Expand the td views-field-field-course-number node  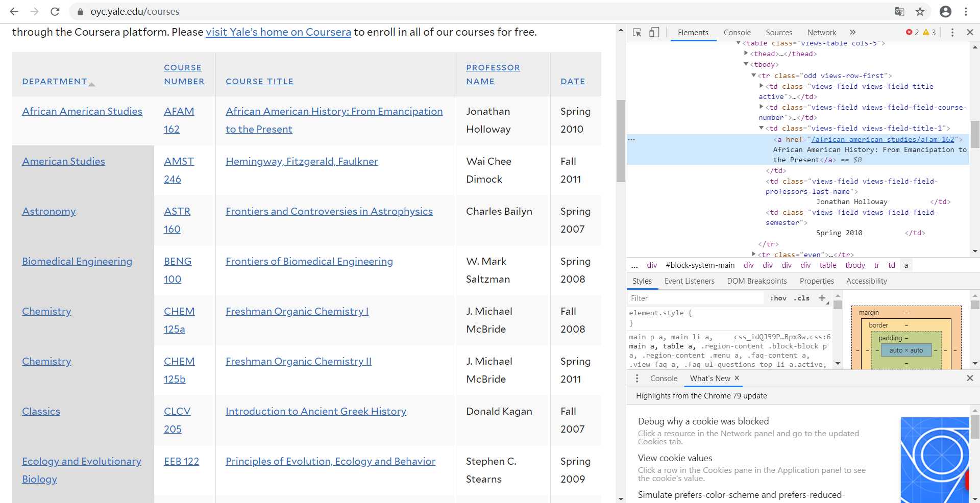(761, 107)
